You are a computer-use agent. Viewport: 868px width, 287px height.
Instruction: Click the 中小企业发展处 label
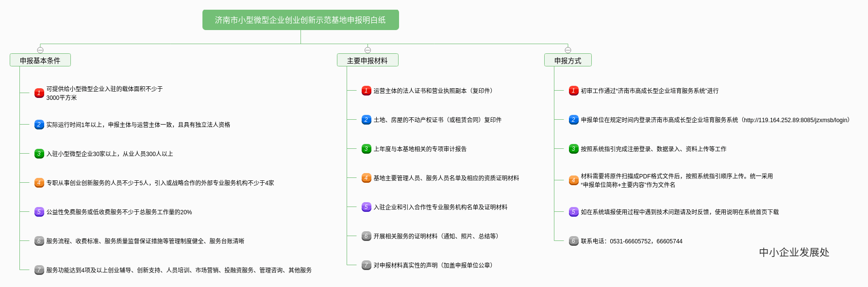coord(794,252)
